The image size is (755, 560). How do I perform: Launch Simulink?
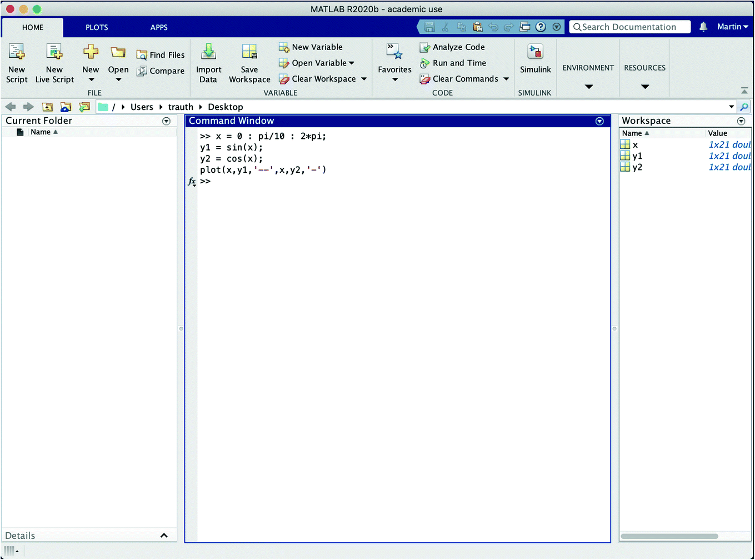coord(536,58)
